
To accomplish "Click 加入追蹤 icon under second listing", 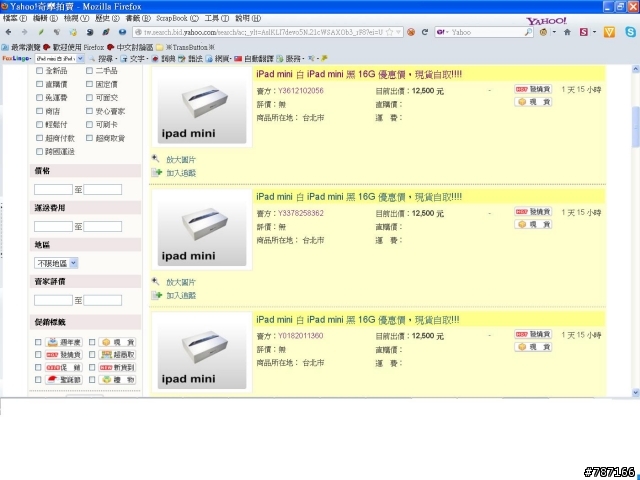I will point(156,295).
